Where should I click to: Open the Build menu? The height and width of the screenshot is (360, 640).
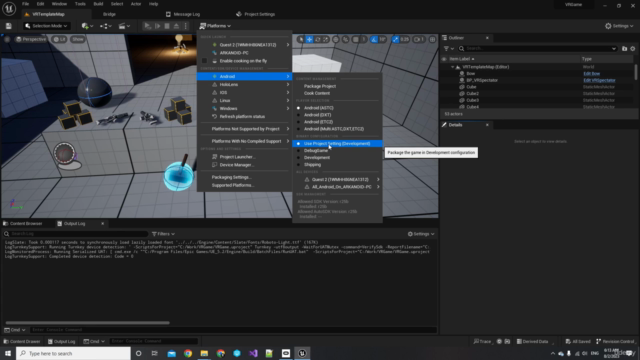[x=98, y=4]
